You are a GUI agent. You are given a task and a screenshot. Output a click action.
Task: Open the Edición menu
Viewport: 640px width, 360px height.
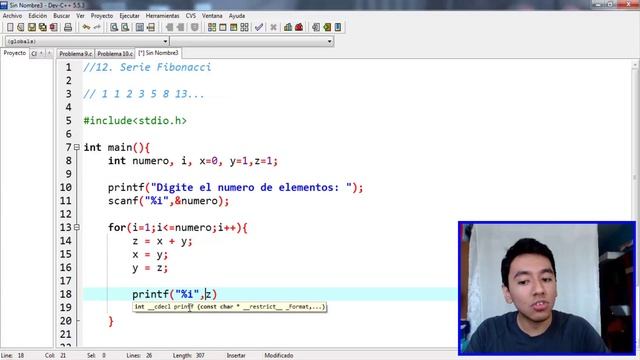click(38, 16)
